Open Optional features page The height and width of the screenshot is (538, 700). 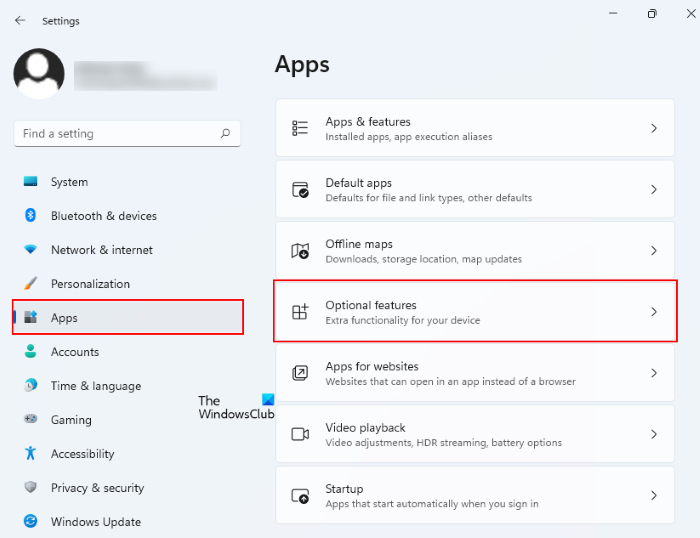click(475, 312)
